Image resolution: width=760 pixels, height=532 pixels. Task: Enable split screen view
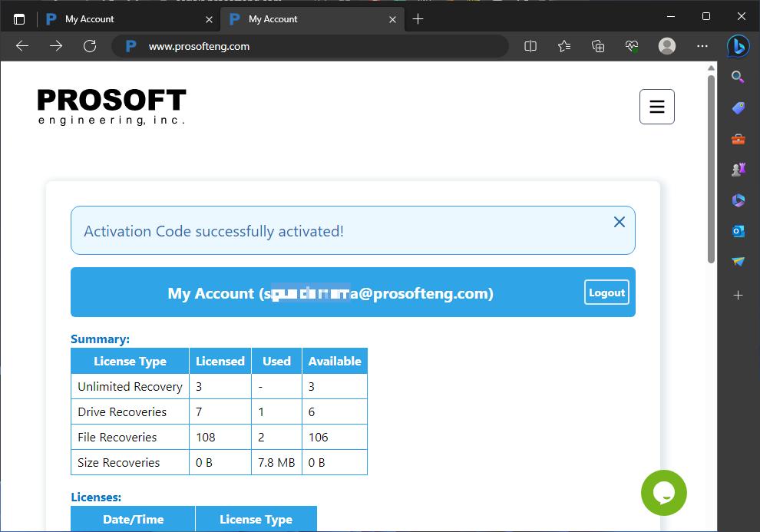pos(530,46)
